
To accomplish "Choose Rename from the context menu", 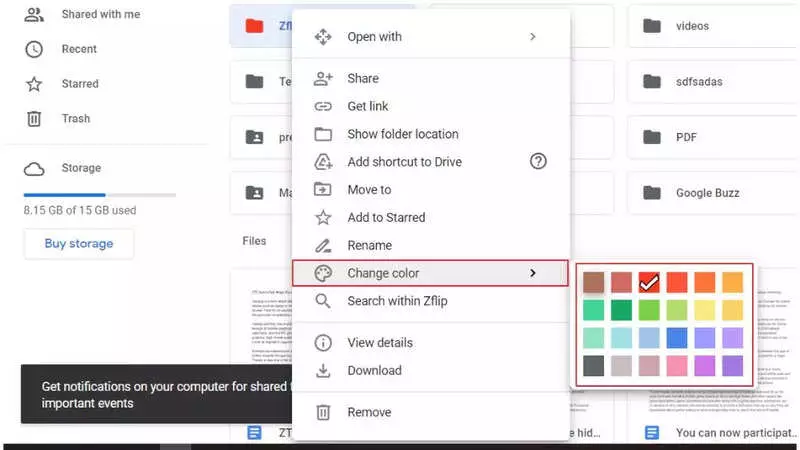I will tap(431, 245).
